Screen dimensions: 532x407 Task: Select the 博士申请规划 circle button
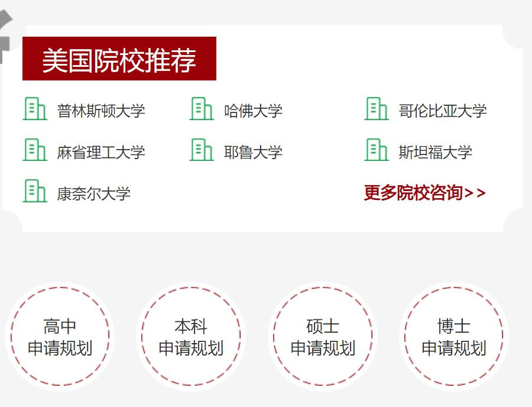point(453,336)
